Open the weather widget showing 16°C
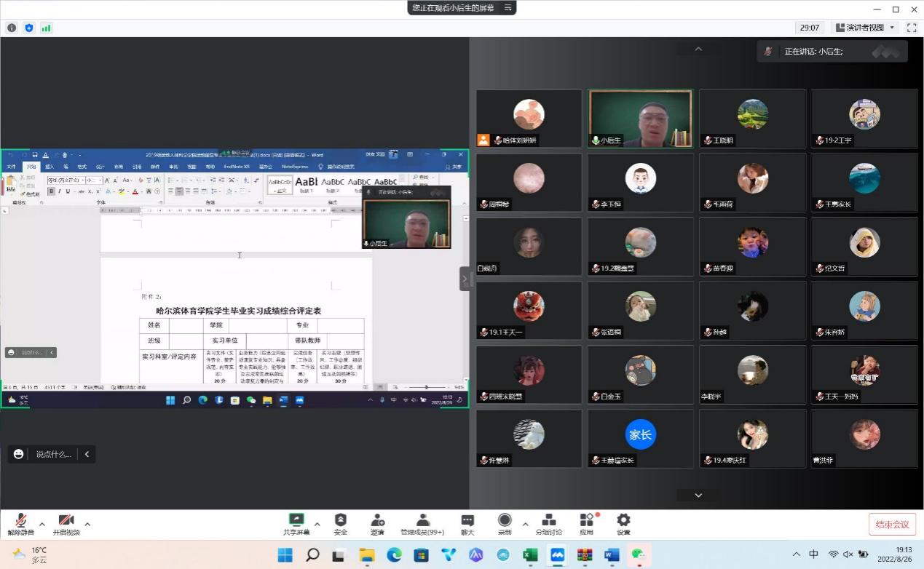This screenshot has height=569, width=924. point(29,555)
